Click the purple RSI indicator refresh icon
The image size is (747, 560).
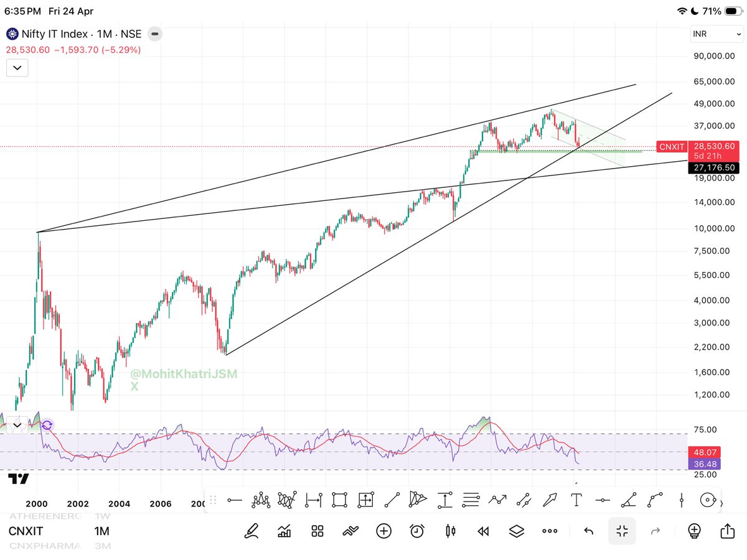[x=47, y=426]
